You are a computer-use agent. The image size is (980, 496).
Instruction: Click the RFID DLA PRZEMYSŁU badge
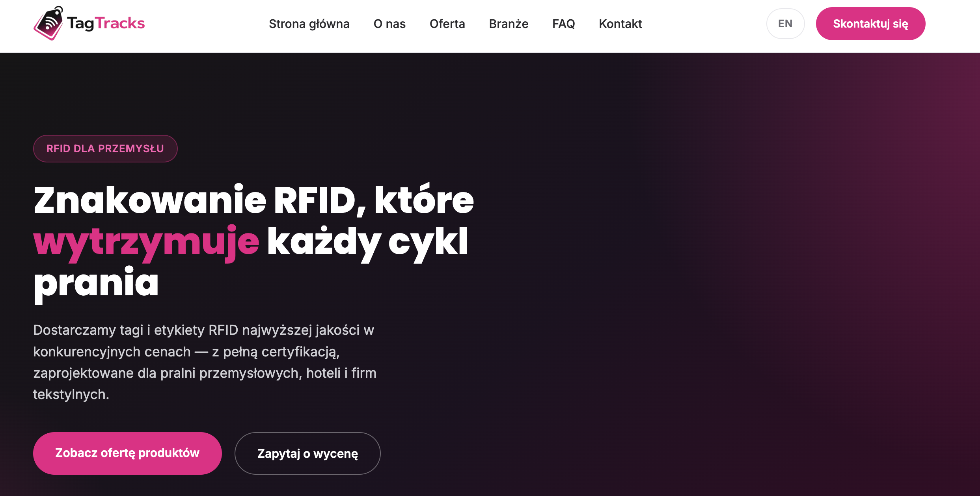click(x=105, y=149)
